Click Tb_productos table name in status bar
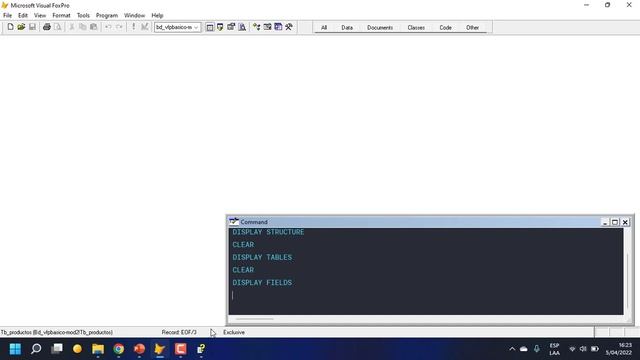This screenshot has height=360, width=640. 57,332
